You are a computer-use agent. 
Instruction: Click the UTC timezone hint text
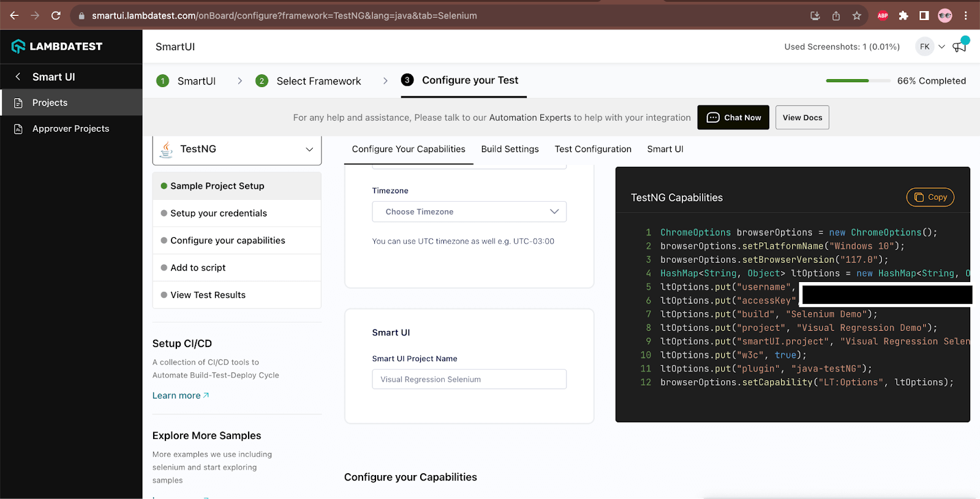point(463,242)
